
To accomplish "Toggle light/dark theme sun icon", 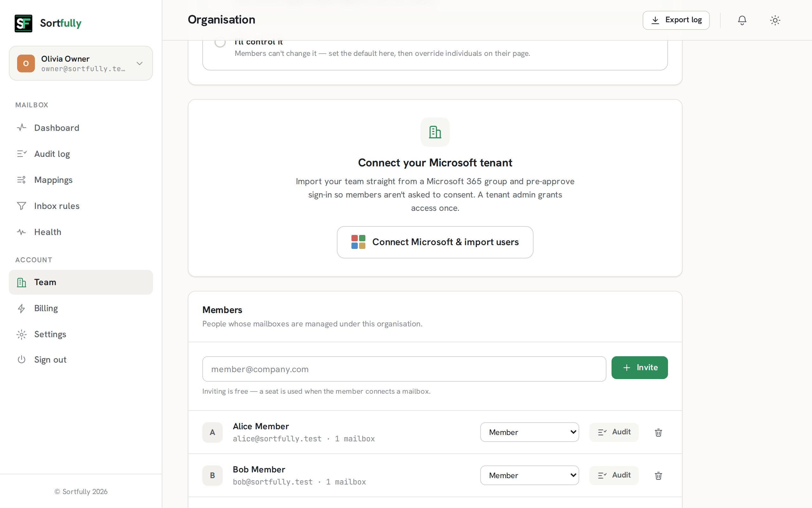I will [x=775, y=20].
